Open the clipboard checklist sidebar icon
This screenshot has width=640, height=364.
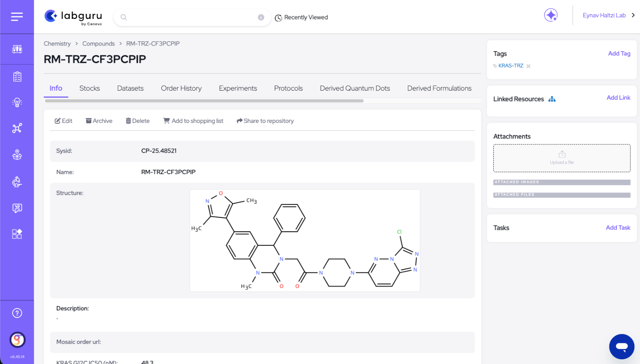click(x=17, y=77)
